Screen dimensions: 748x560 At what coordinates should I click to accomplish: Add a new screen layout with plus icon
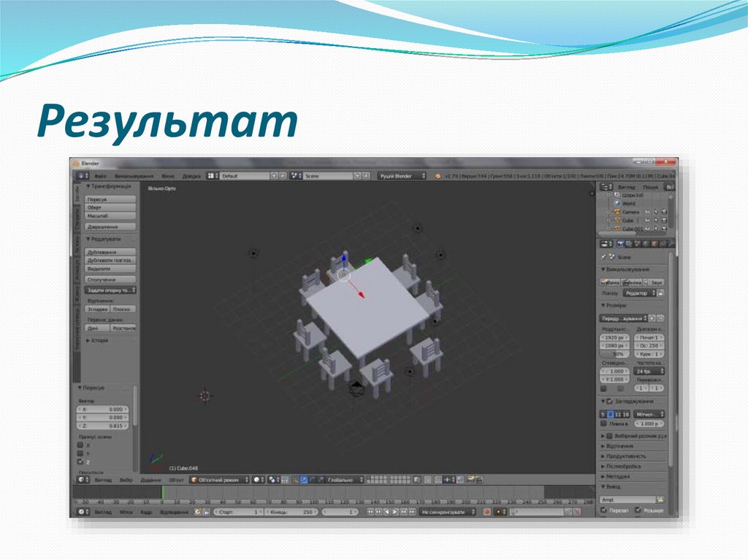[x=275, y=176]
